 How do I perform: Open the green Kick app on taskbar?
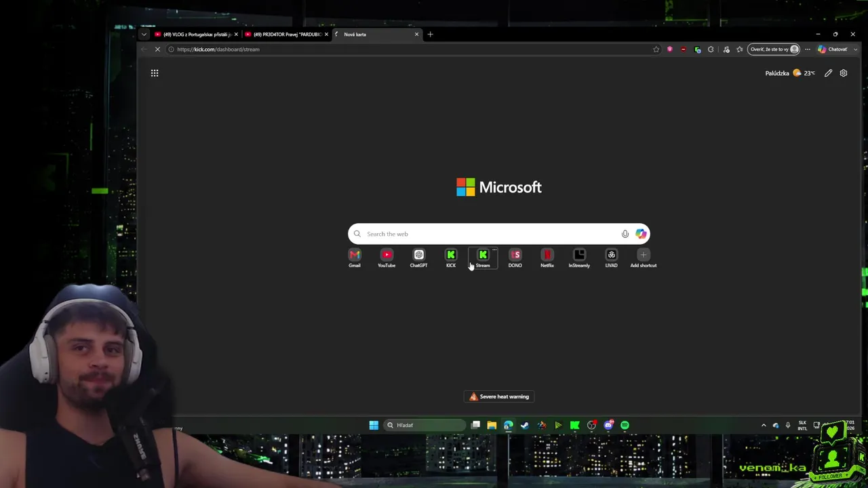click(575, 425)
